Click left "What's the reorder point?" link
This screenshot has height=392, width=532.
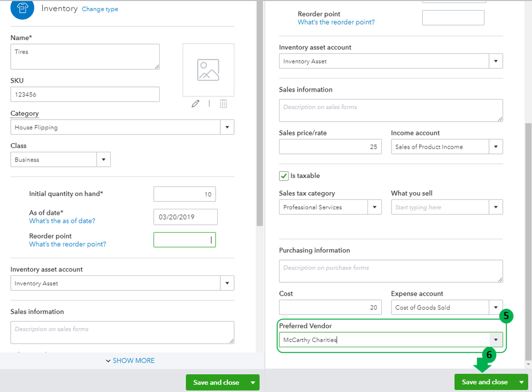click(x=68, y=244)
